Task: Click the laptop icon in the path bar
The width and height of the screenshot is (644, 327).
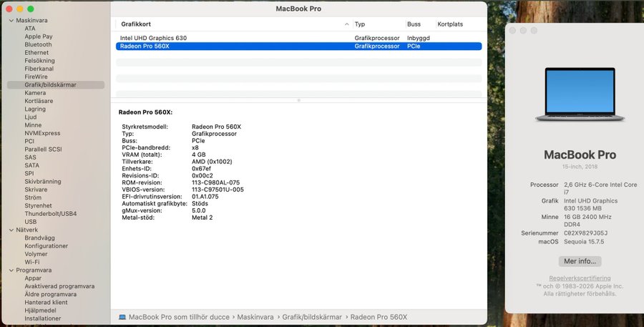Action: point(122,317)
